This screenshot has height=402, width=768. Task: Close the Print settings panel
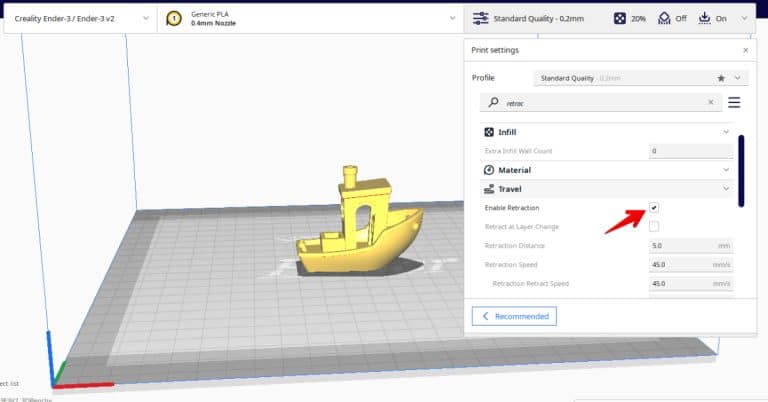coord(745,50)
